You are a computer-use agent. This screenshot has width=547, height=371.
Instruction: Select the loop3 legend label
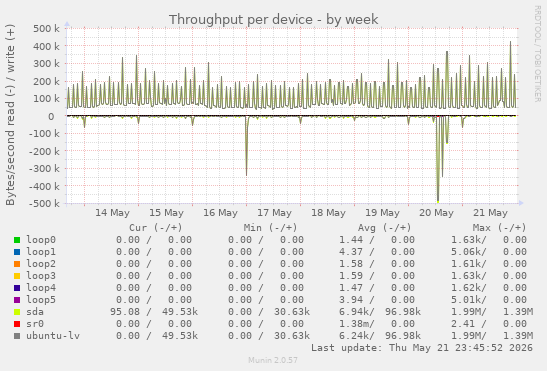(41, 276)
